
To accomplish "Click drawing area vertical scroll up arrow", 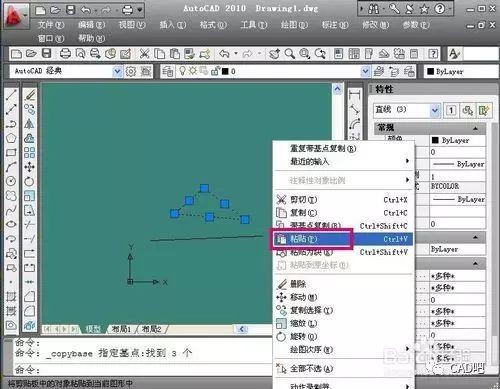I will pos(337,89).
